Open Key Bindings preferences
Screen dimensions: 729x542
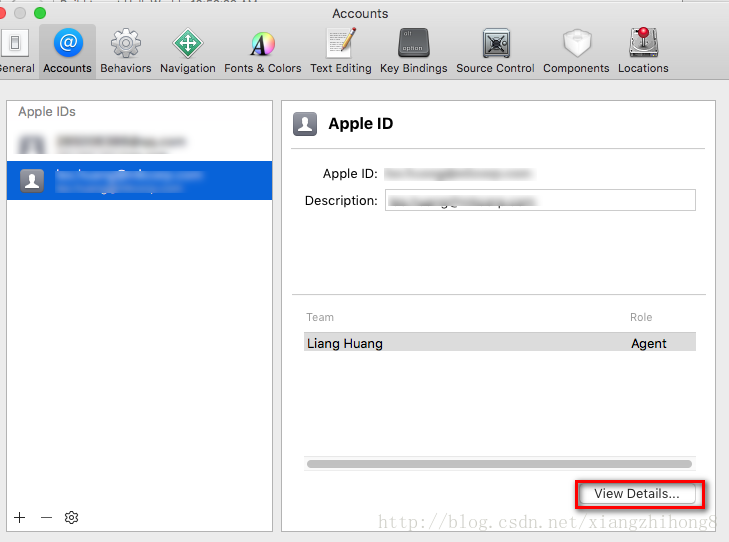tap(413, 51)
